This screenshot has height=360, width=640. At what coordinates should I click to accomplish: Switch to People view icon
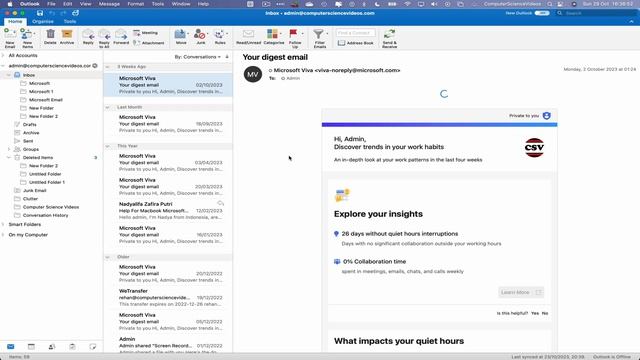pos(52,347)
